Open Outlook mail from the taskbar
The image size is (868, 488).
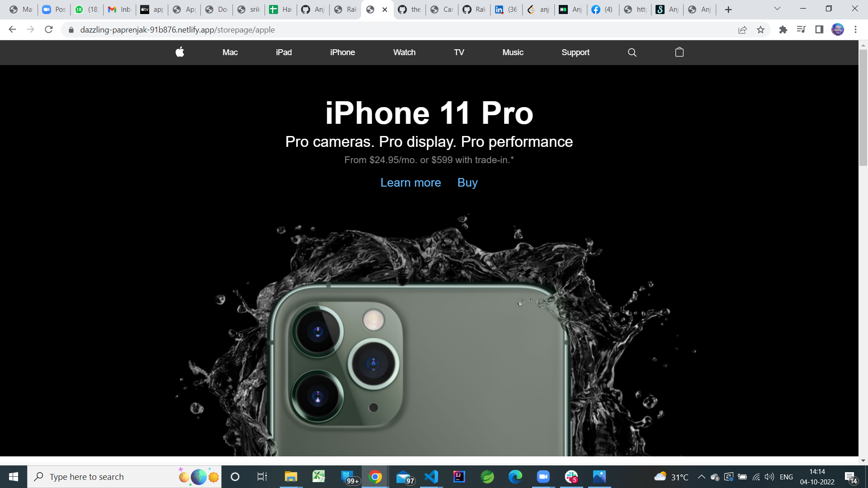[x=403, y=476]
